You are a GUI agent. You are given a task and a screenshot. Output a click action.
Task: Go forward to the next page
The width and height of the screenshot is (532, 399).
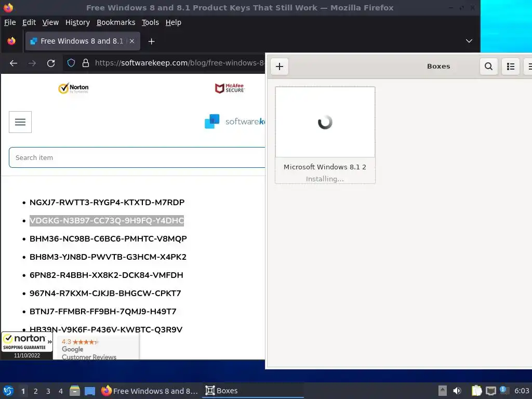(32, 63)
